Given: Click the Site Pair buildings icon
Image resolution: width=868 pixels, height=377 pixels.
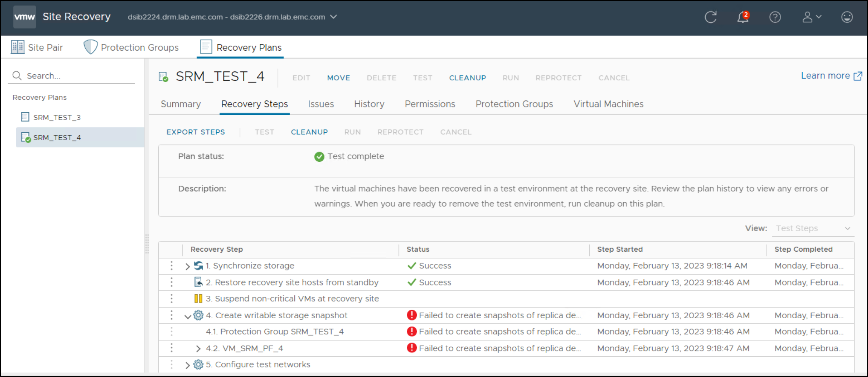Looking at the screenshot, I should pos(18,47).
